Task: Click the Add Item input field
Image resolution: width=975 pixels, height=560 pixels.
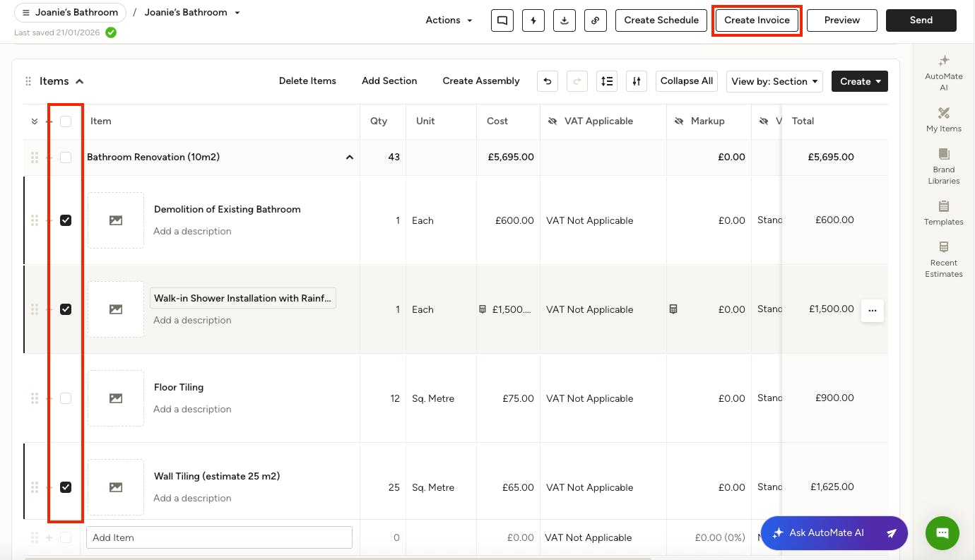Action: click(x=219, y=537)
